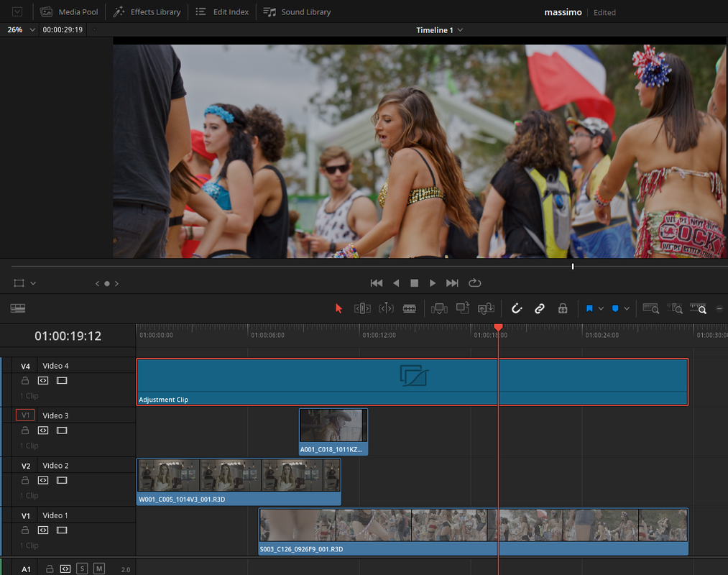This screenshot has width=728, height=575.
Task: Toggle Linked Selection chain icon
Action: (x=540, y=308)
